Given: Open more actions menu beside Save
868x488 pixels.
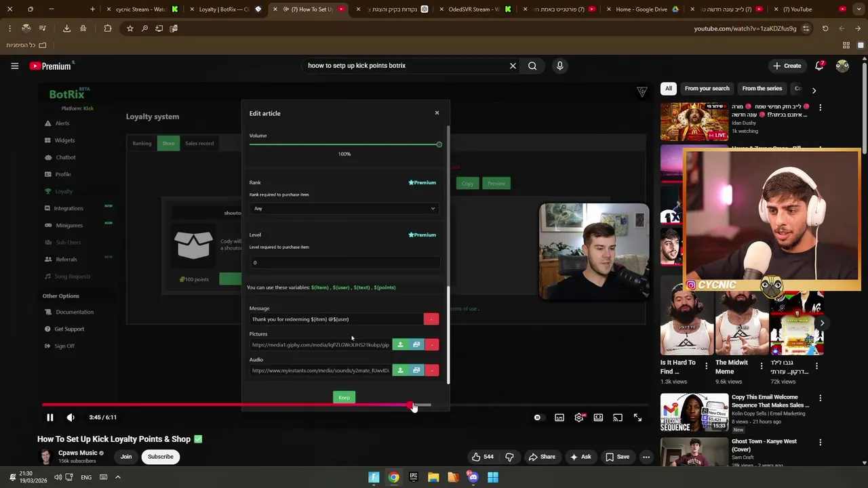Looking at the screenshot, I should [646, 457].
